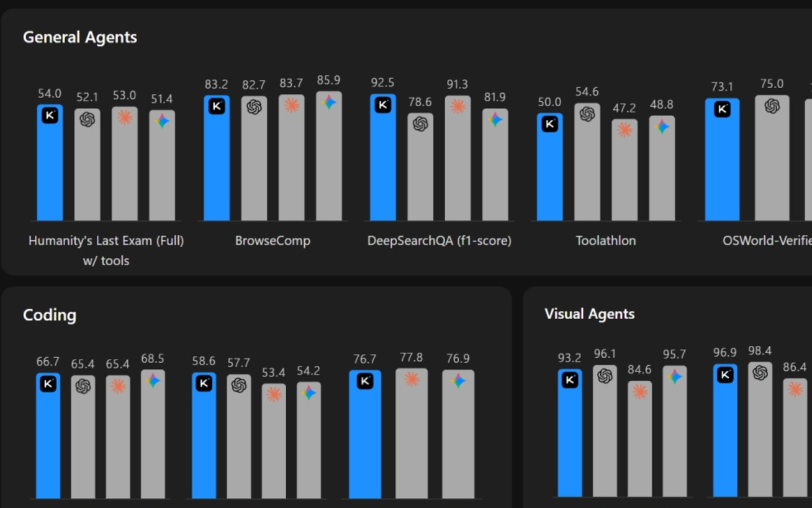Click the Gemini icon on BrowseComp's 85.9 bar
The image size is (812, 508).
pos(329,102)
